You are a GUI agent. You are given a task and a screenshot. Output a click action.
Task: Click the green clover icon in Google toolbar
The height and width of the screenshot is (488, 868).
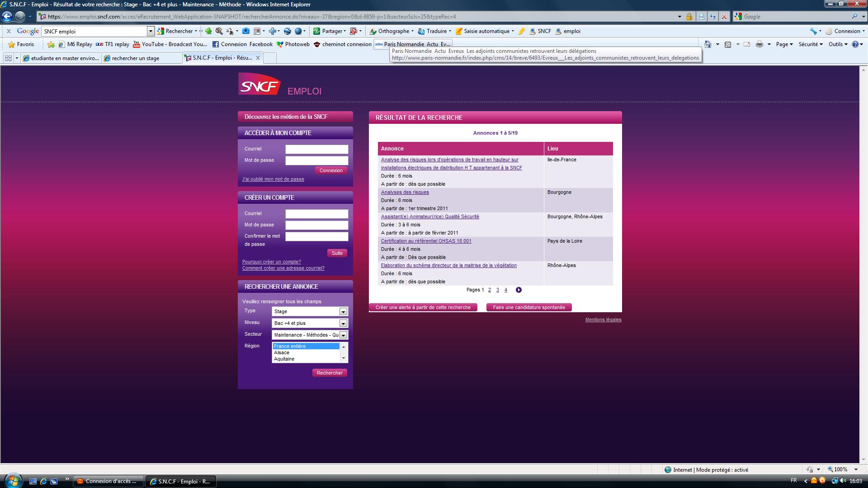tap(208, 31)
